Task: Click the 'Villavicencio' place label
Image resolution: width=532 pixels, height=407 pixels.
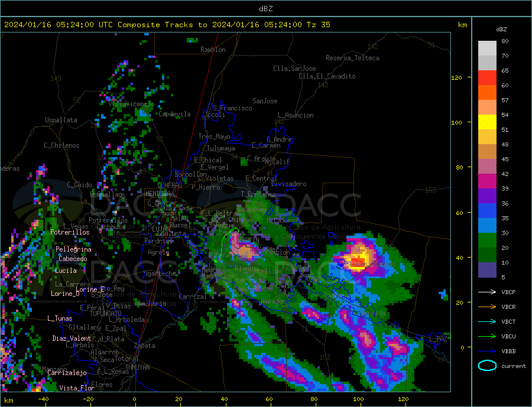Action: pyautogui.click(x=132, y=104)
